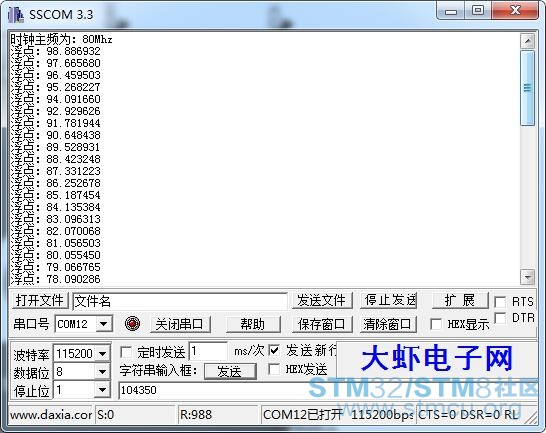This screenshot has width=546, height=433.
Task: Click the 78.090286 output line
Action: tap(56, 279)
